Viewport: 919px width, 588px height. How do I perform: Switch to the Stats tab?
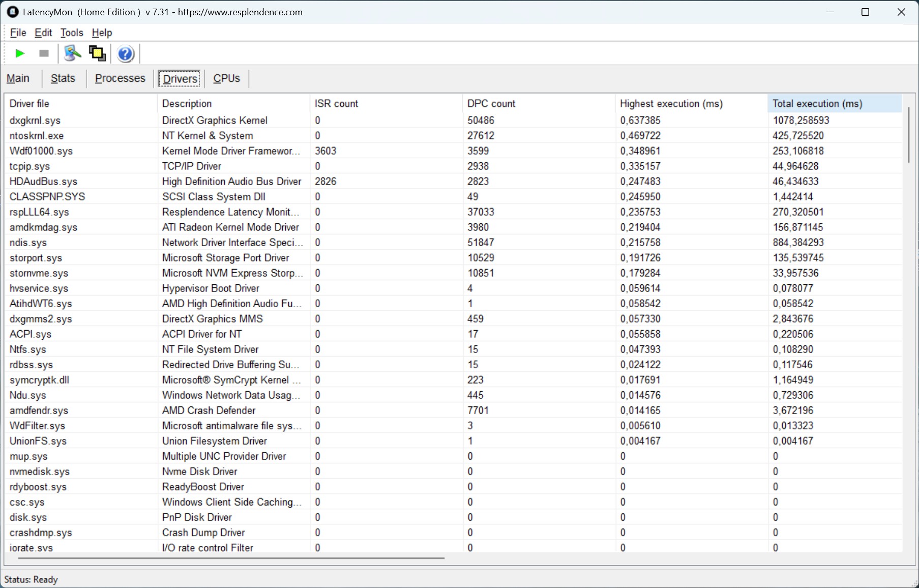(x=63, y=78)
